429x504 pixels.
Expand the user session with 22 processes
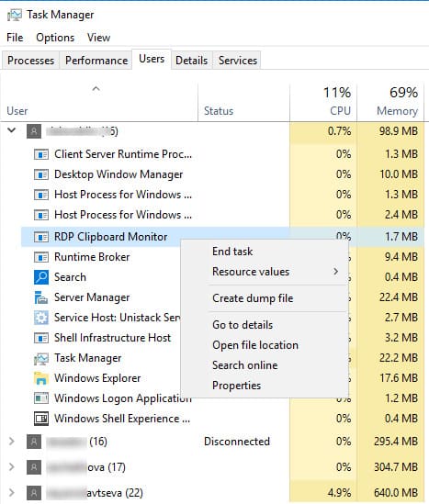pos(12,492)
